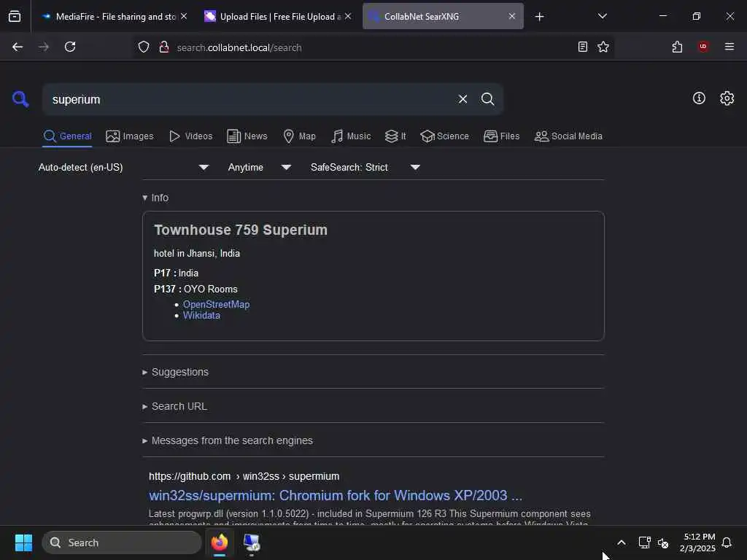This screenshot has width=747, height=560.
Task: Reload the page
Action: point(70,47)
